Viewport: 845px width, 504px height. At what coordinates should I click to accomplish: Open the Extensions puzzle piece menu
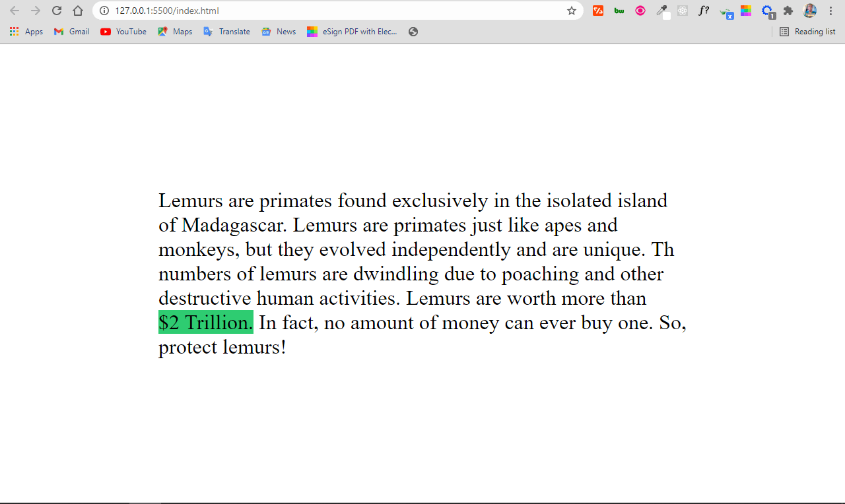788,11
